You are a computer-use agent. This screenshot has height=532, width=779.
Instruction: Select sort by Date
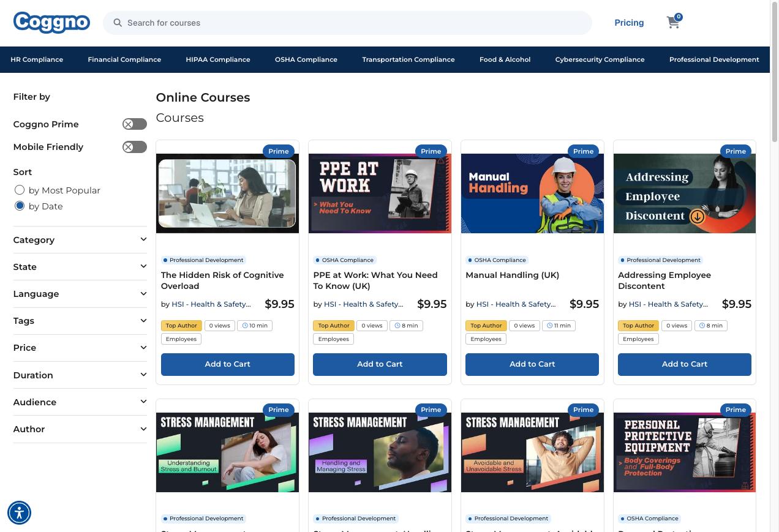[20, 206]
